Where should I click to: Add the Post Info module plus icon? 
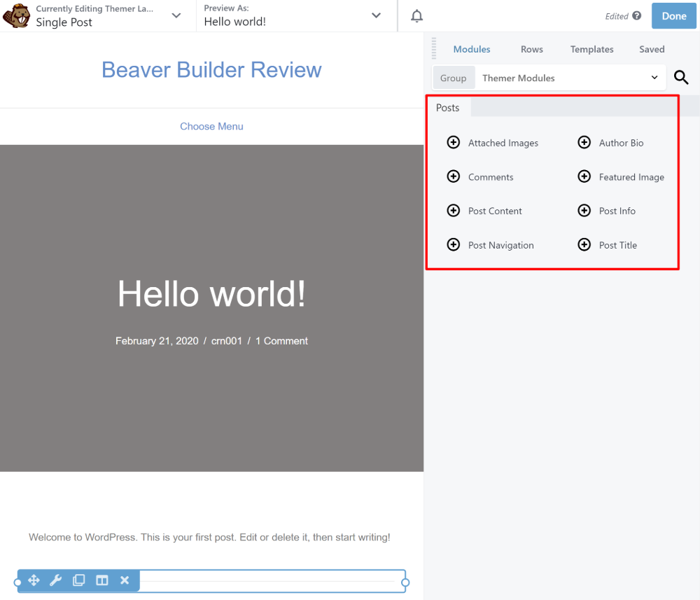[584, 210]
